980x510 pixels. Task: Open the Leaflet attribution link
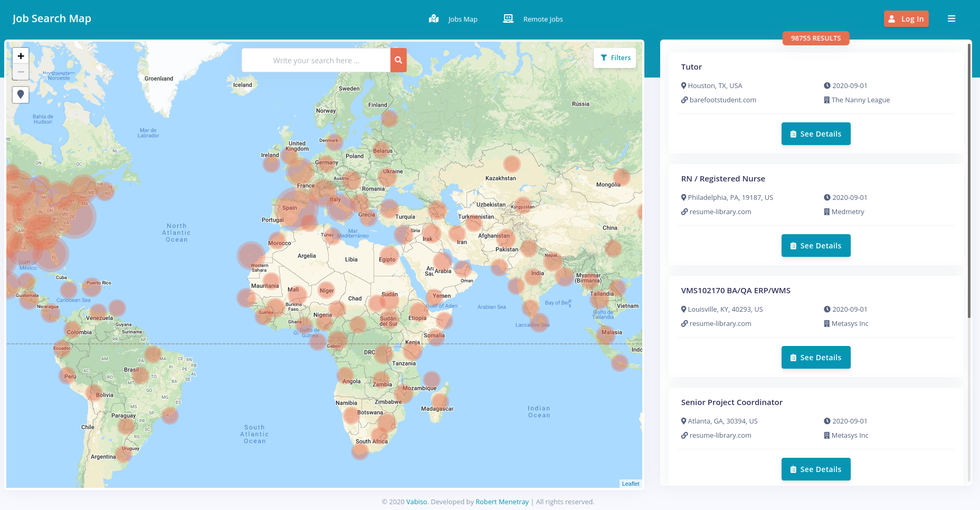tap(630, 484)
